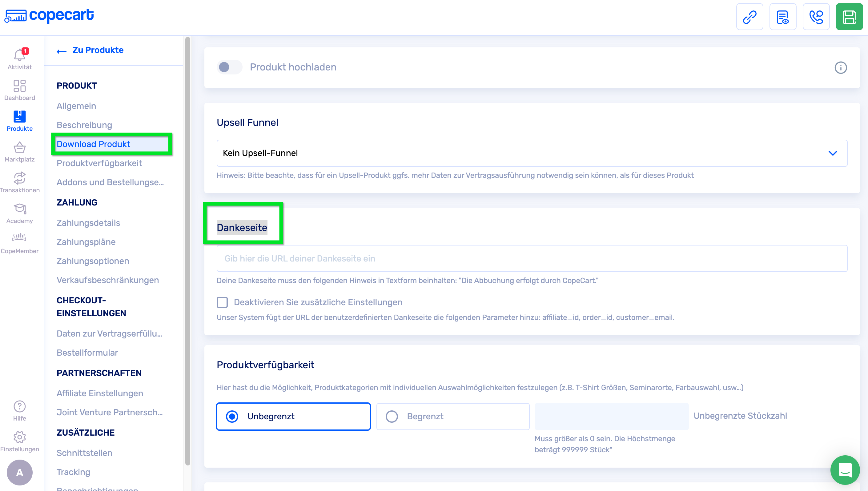The width and height of the screenshot is (868, 491).
Task: Open Produktverfügbarkeit in the side menu
Action: click(x=99, y=163)
